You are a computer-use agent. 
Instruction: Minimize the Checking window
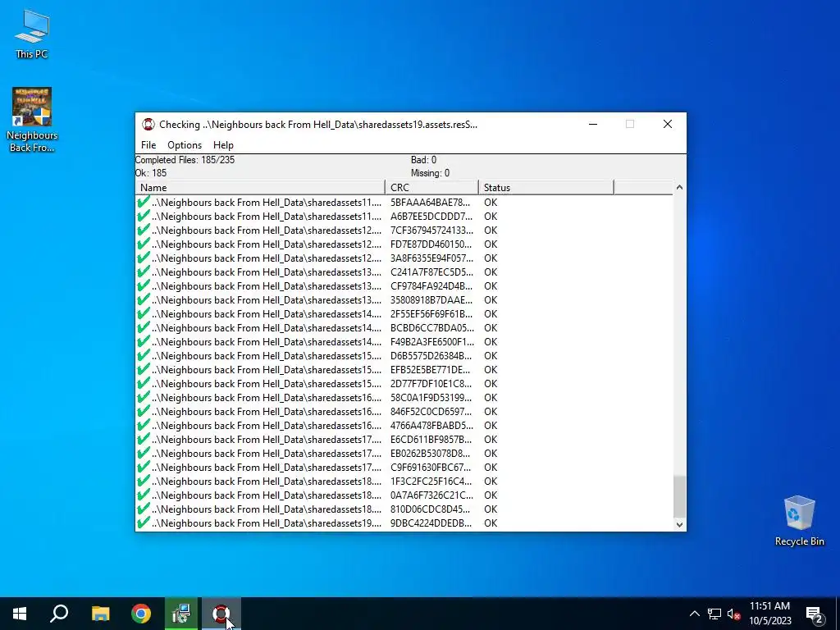tap(593, 125)
